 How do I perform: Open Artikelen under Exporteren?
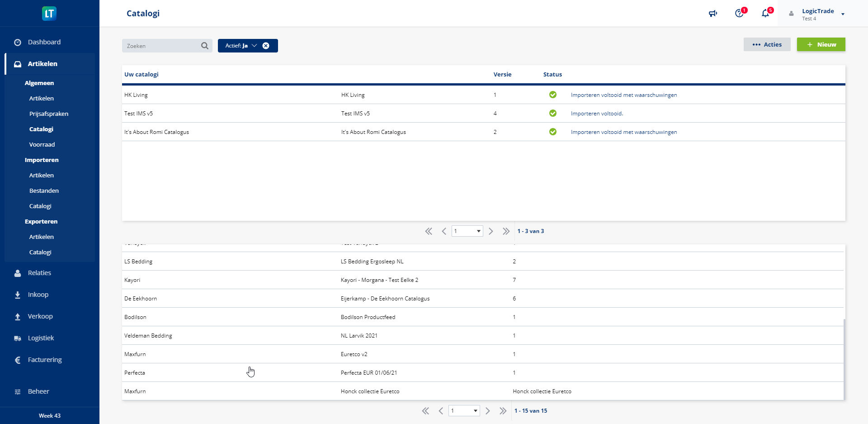point(42,237)
